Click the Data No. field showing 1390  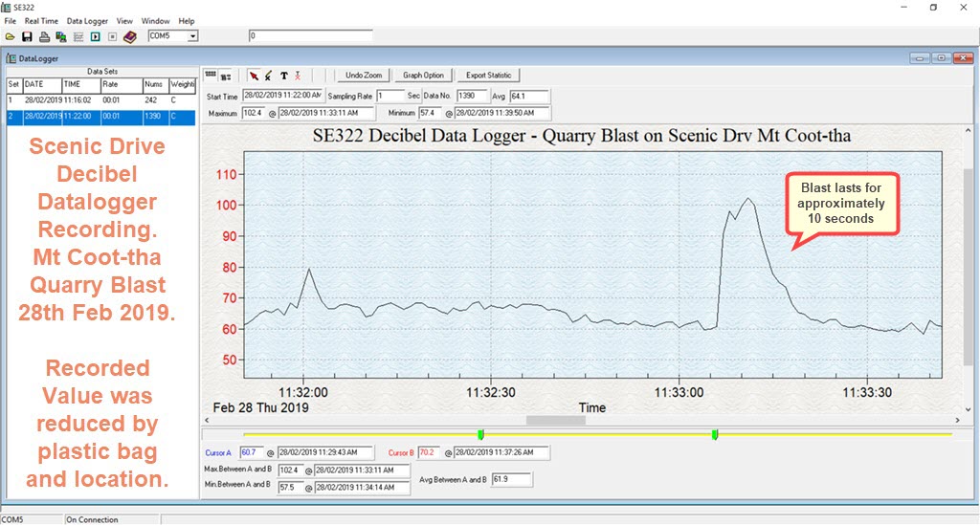pos(472,96)
